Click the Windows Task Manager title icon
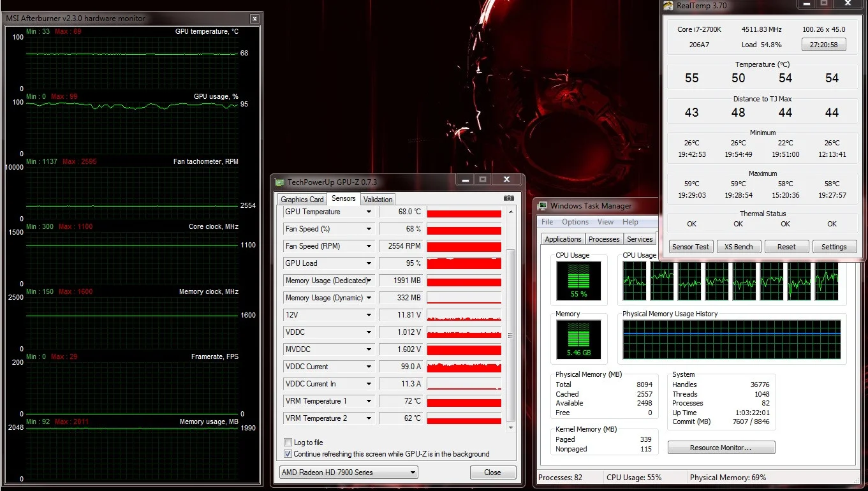This screenshot has width=868, height=491. click(x=543, y=206)
